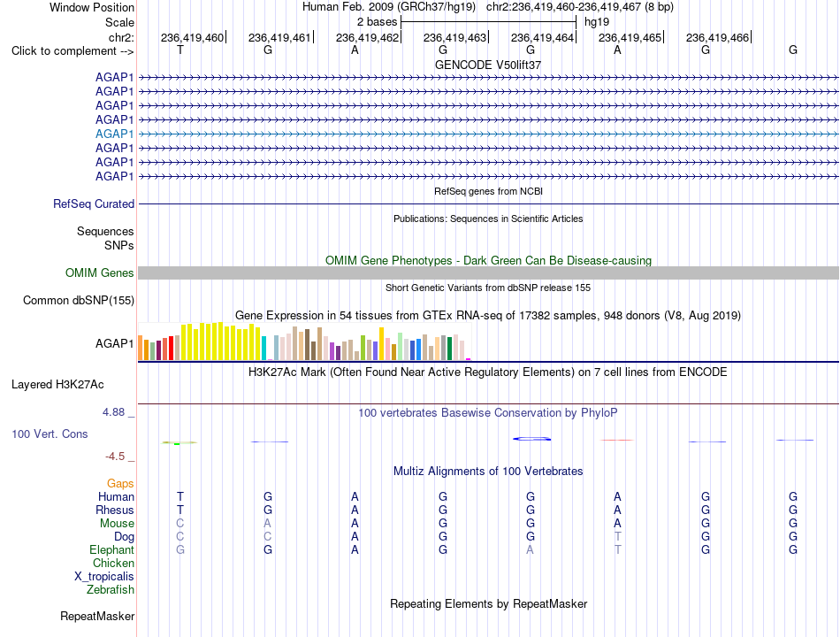The image size is (840, 637).
Task: Open the OMIM Genes track label
Action: pyautogui.click(x=100, y=272)
